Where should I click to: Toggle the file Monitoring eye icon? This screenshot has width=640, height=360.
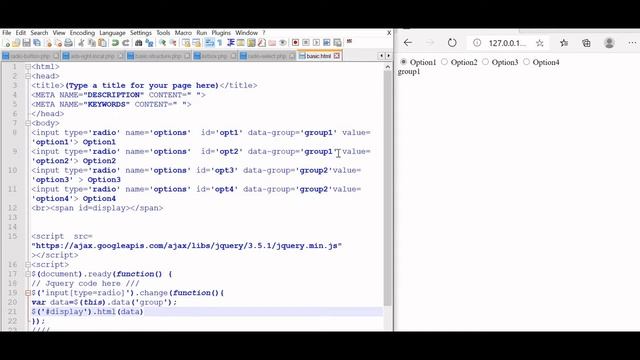pos(284,42)
